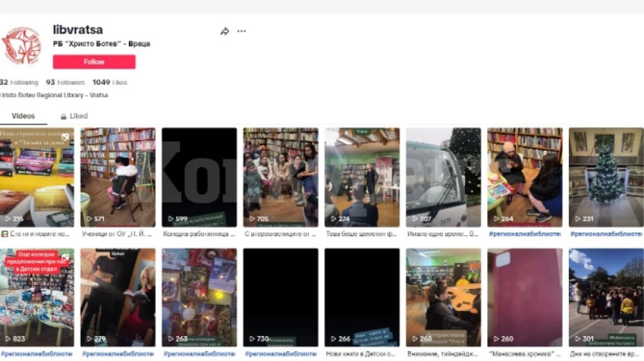This screenshot has height=361, width=644.
Task: Click the РБ "Христо Ботев" - Враца name
Action: tap(102, 44)
